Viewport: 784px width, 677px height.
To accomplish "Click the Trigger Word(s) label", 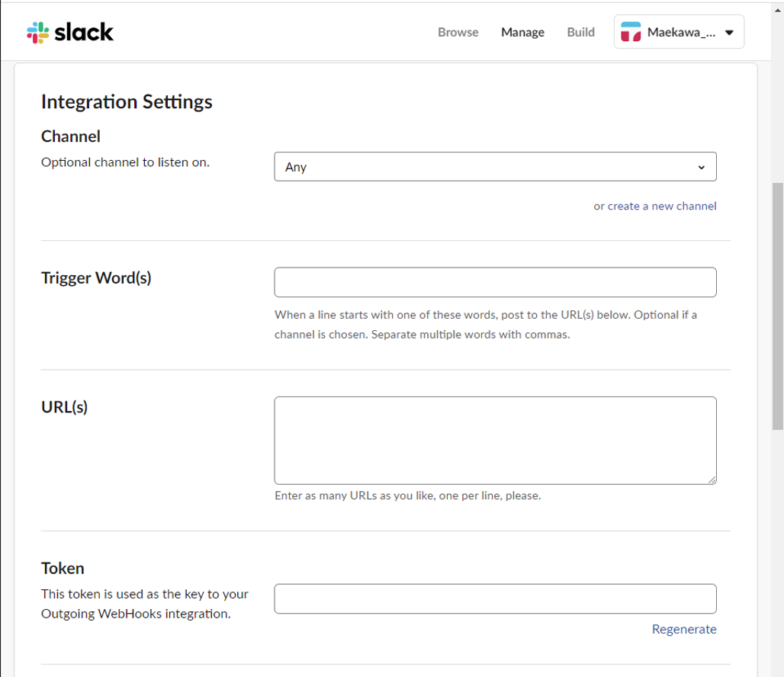I will pyautogui.click(x=96, y=278).
